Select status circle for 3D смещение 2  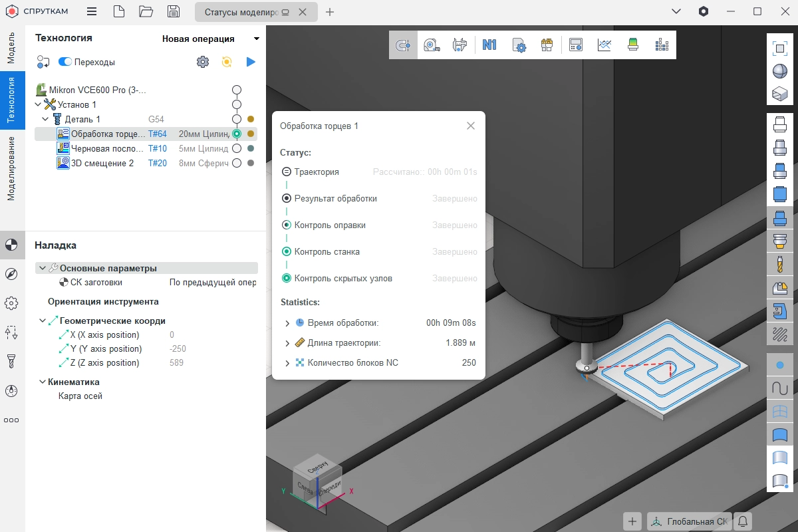pyautogui.click(x=236, y=163)
